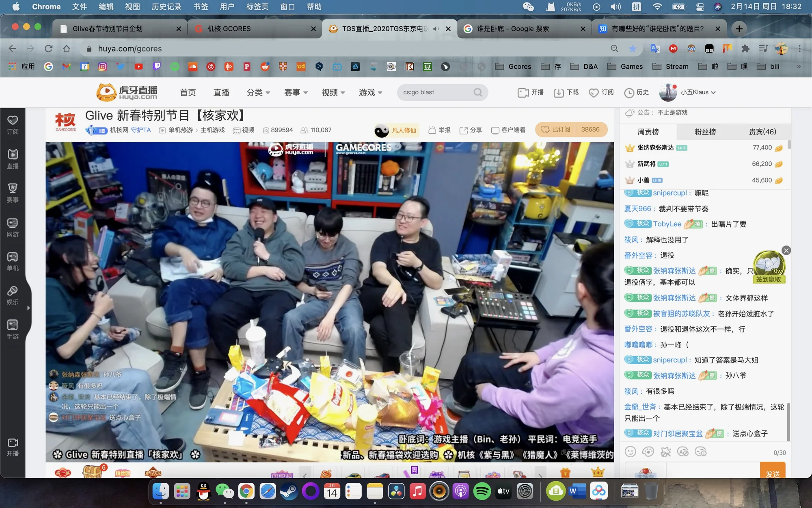The height and width of the screenshot is (508, 812).
Task: Click the 直播 link in top navigation
Action: (x=221, y=93)
